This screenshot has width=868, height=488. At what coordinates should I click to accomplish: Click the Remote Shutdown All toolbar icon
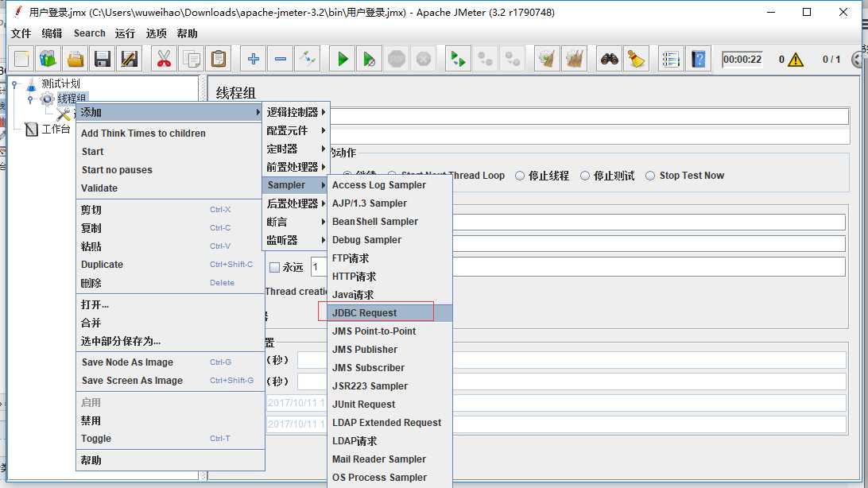click(513, 59)
